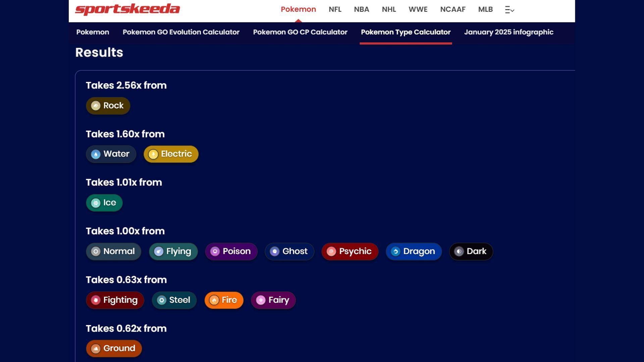The width and height of the screenshot is (644, 362).
Task: Click the Ground type resistance icon
Action: click(x=96, y=348)
